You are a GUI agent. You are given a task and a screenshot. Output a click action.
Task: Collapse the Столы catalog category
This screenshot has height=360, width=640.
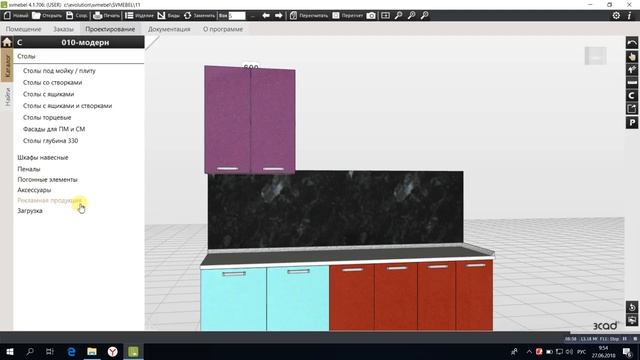(x=26, y=56)
